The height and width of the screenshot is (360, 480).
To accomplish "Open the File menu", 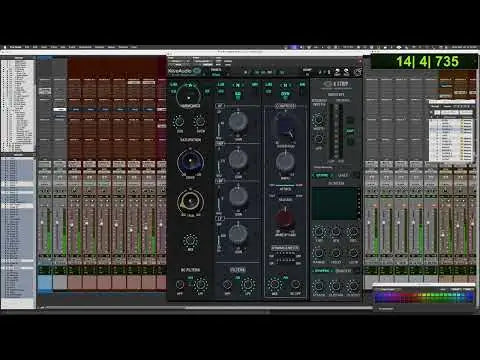I will click(27, 47).
